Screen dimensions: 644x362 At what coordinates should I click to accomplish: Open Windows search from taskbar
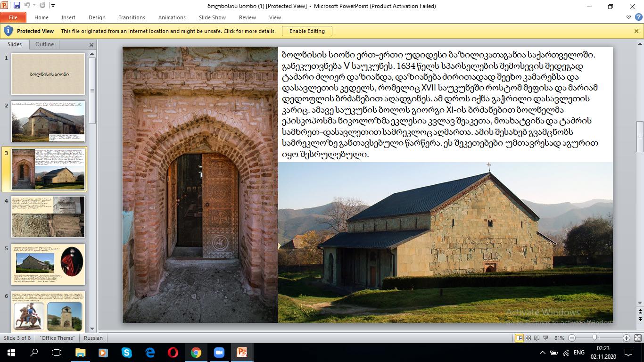coord(34,353)
